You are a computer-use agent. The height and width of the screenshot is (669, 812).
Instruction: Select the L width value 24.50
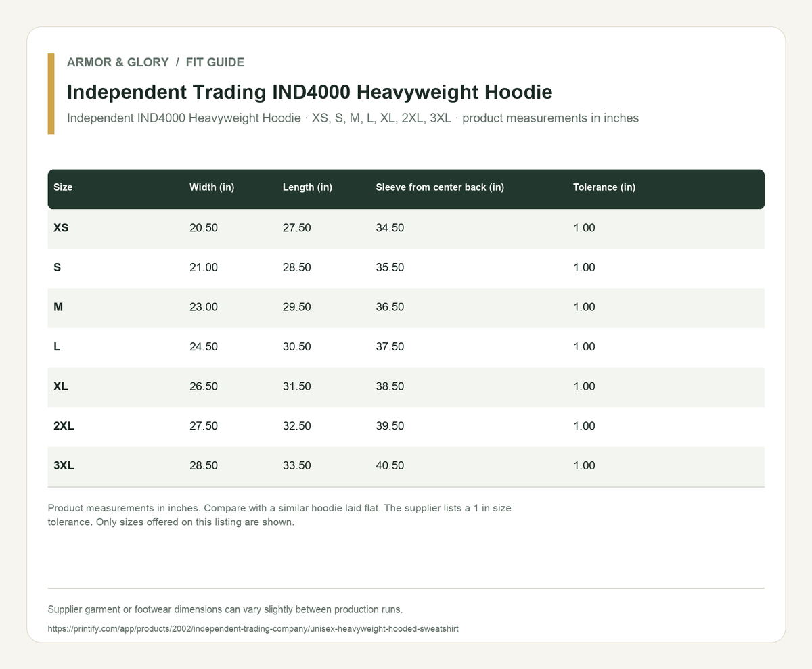point(204,346)
